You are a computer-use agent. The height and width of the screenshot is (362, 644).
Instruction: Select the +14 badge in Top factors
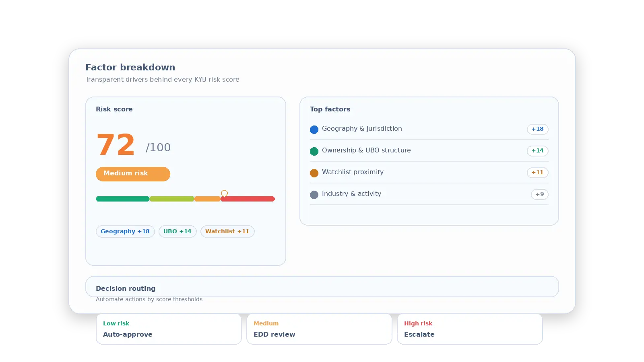pos(537,151)
